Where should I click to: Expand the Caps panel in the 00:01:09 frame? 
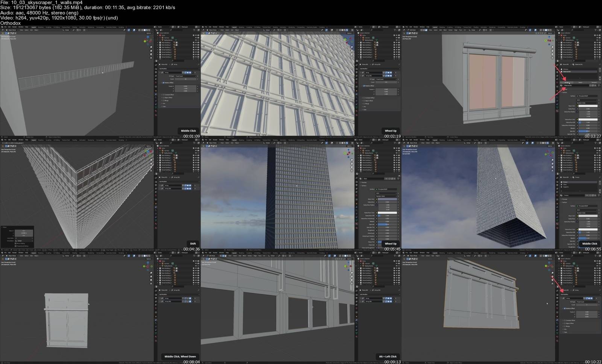164,106
